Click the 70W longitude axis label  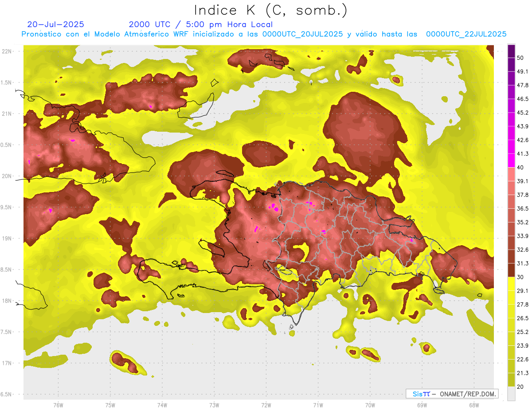tap(370, 405)
